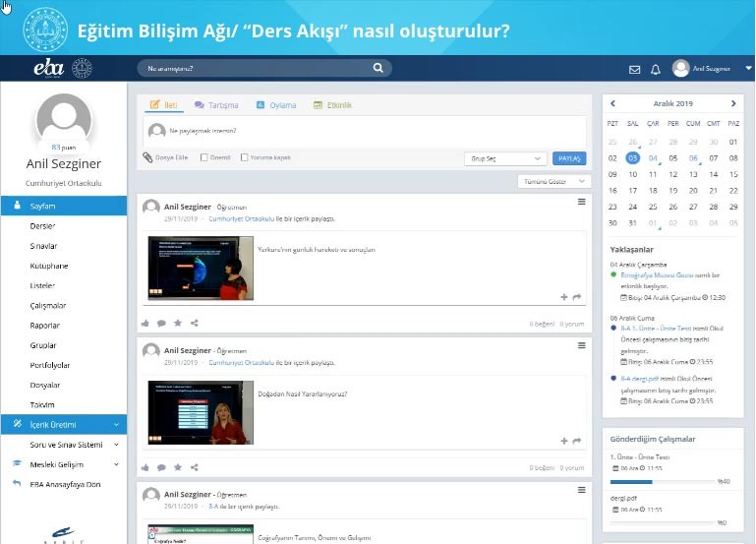Like the first post with thumbs-up

tap(146, 323)
